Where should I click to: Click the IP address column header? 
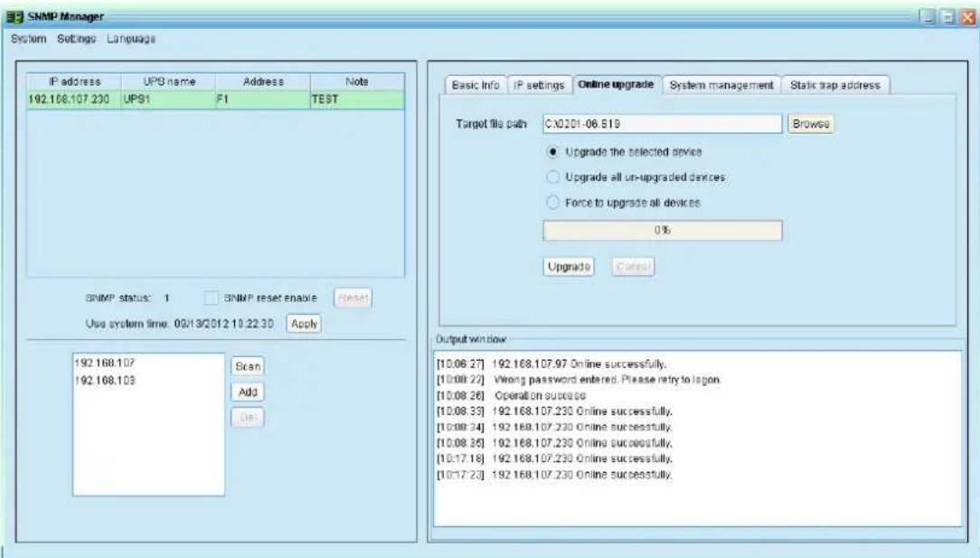74,82
